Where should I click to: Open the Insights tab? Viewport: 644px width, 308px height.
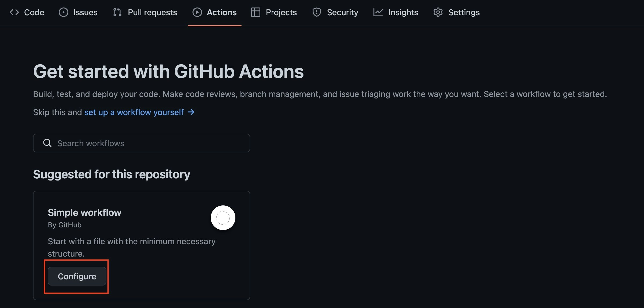point(403,12)
